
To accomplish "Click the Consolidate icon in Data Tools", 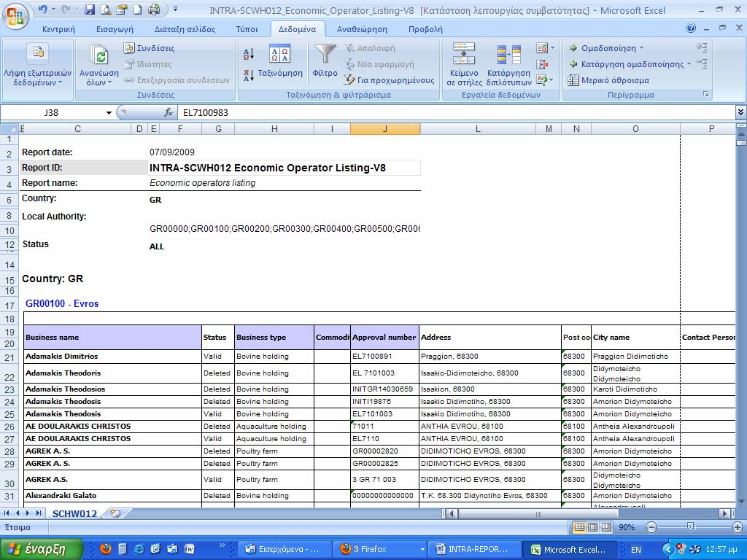I will pos(542,64).
